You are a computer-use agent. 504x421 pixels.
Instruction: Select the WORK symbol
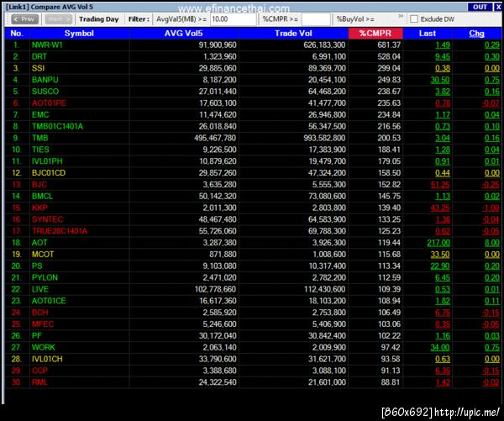tap(44, 347)
